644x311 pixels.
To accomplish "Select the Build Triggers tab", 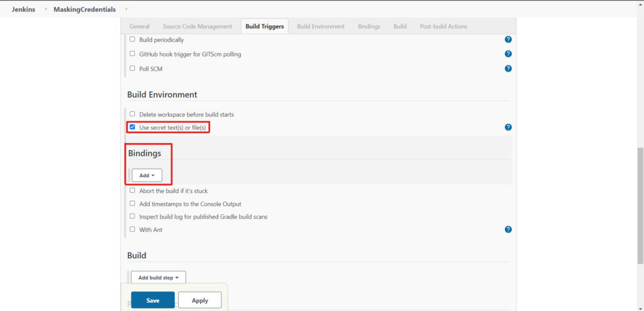I will tap(265, 26).
